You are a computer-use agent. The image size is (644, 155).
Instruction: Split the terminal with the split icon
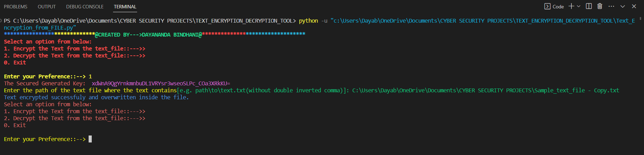tap(589, 6)
